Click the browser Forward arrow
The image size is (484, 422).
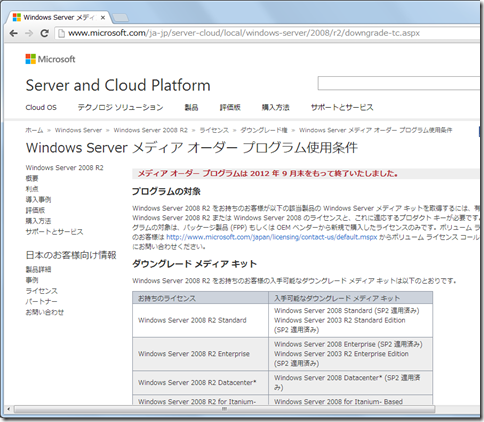coord(29,33)
